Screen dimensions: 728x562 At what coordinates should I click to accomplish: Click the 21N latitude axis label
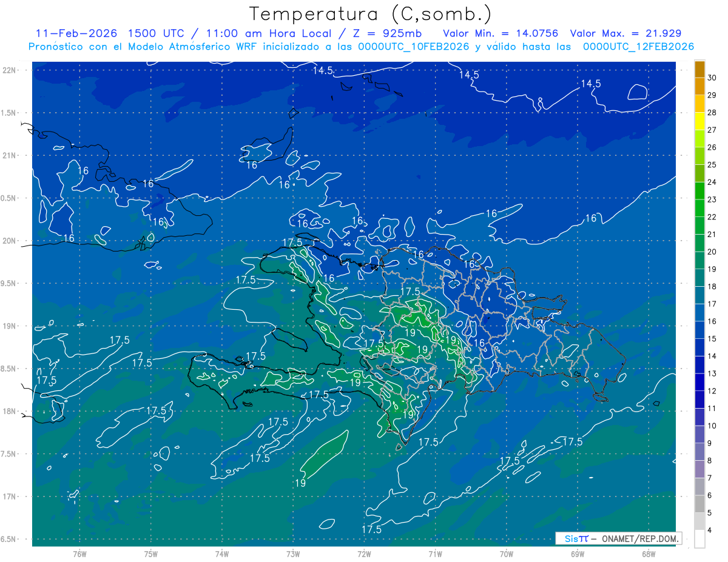pyautogui.click(x=10, y=155)
